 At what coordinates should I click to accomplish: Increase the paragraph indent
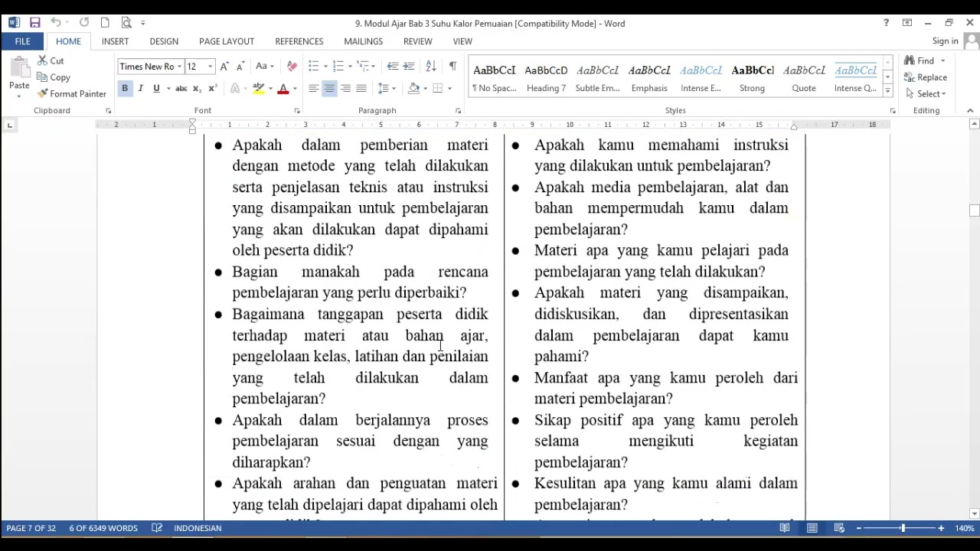point(409,67)
